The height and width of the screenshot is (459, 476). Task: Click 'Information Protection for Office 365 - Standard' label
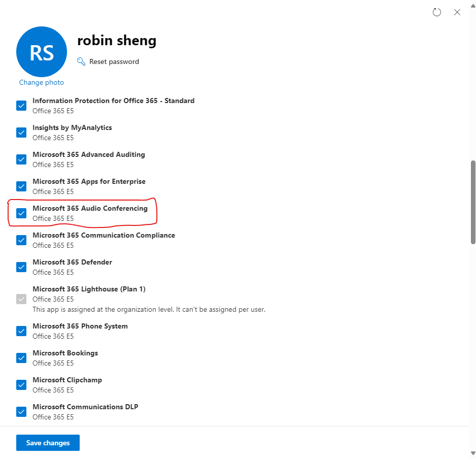(114, 101)
